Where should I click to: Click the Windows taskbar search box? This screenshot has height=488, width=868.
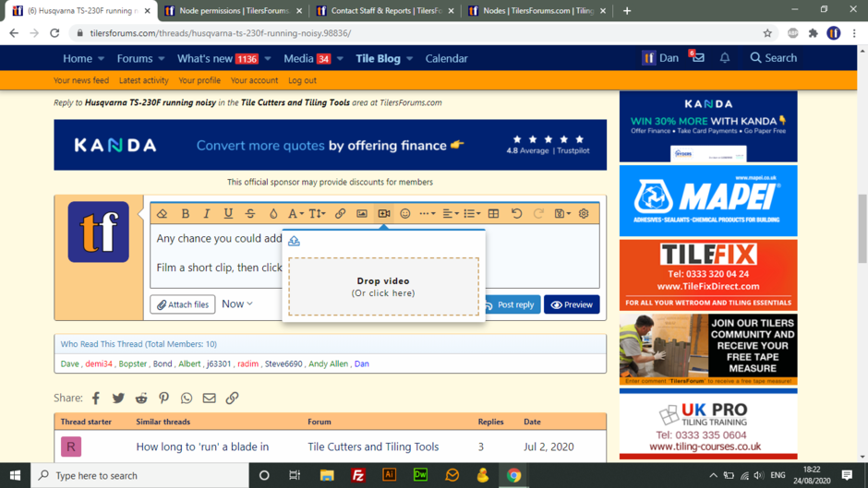pos(139,475)
